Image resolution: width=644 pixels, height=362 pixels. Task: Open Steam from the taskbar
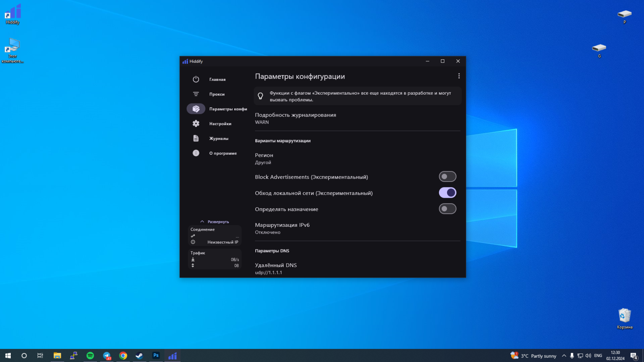pos(140,355)
